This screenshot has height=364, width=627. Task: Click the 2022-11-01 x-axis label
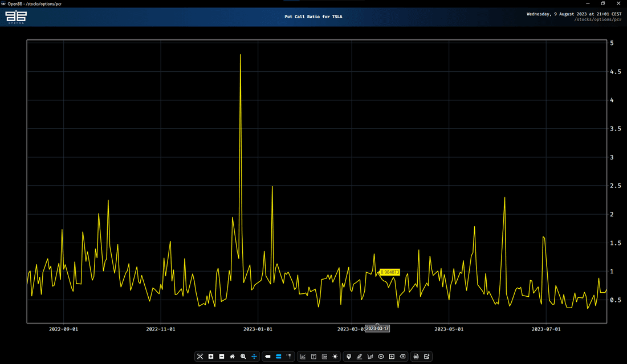pos(161,329)
